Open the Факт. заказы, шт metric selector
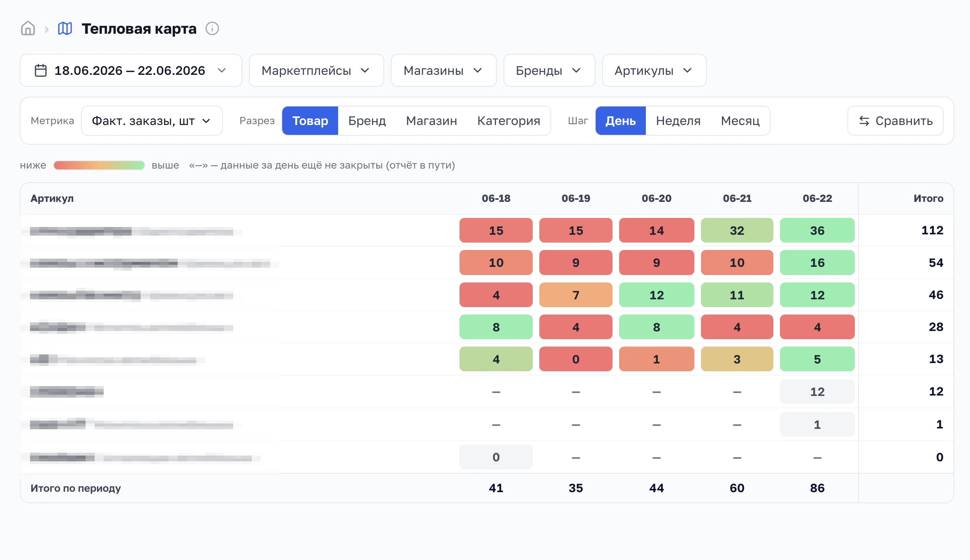This screenshot has height=560, width=970. point(152,121)
